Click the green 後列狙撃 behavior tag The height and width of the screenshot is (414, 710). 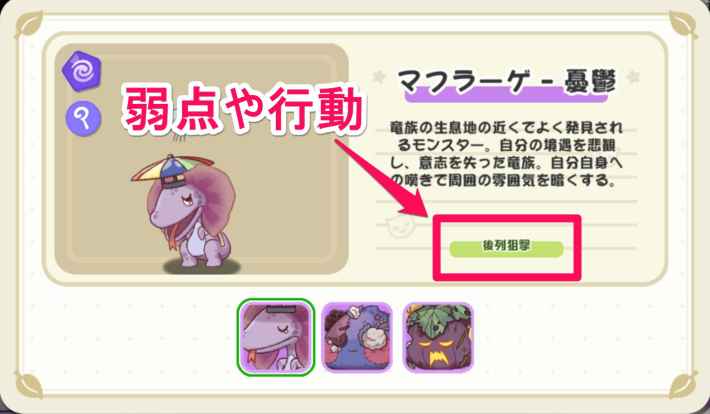coord(506,249)
